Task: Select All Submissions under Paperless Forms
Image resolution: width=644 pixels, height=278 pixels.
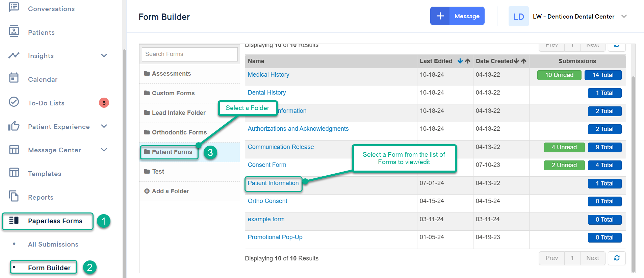Action: [x=53, y=244]
